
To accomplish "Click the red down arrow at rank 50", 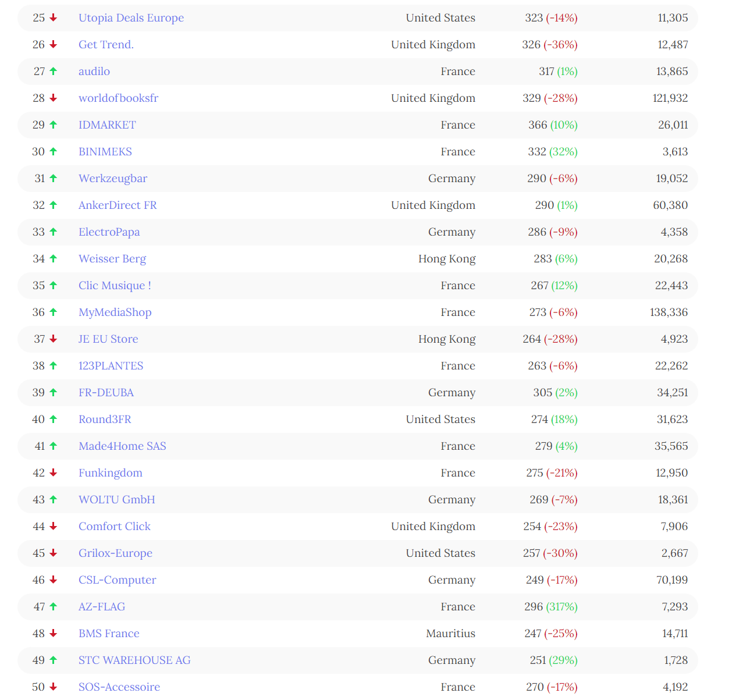I will coord(54,687).
